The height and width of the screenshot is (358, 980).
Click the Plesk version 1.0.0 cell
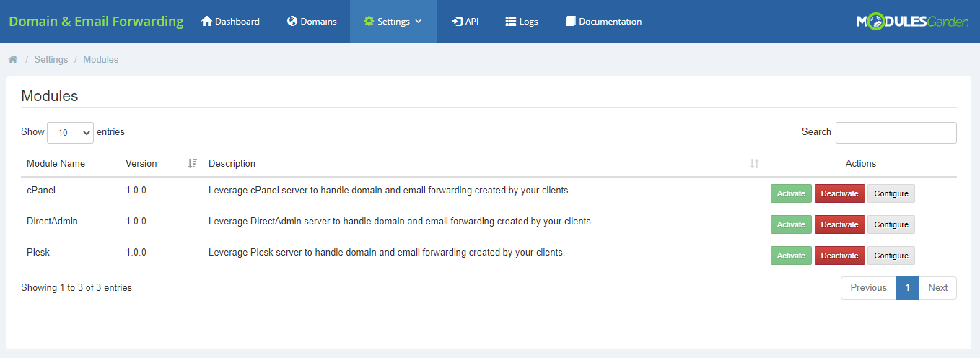click(x=136, y=253)
